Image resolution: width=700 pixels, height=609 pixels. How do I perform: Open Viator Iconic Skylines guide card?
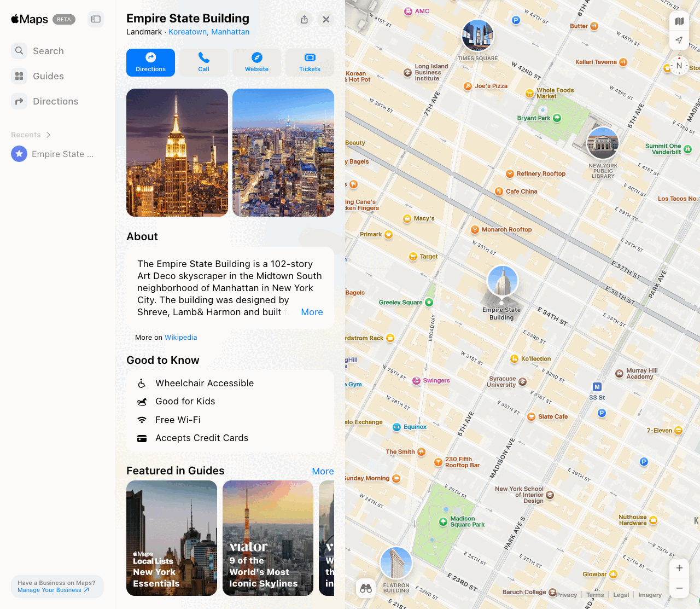[x=268, y=538]
